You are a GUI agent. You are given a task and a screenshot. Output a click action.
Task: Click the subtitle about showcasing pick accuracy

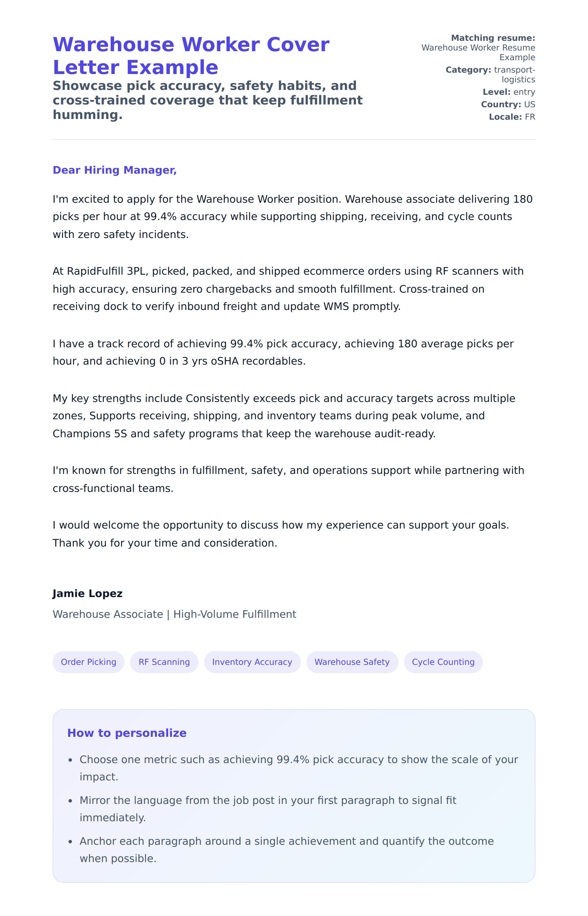tap(207, 100)
